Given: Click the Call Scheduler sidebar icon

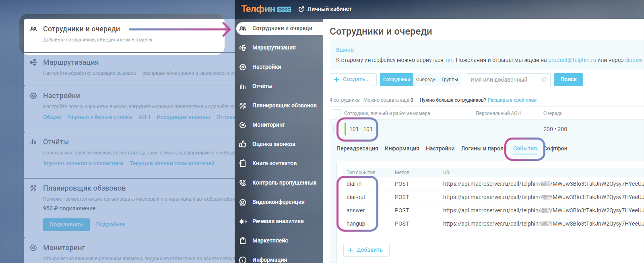Looking at the screenshot, I should 243,106.
